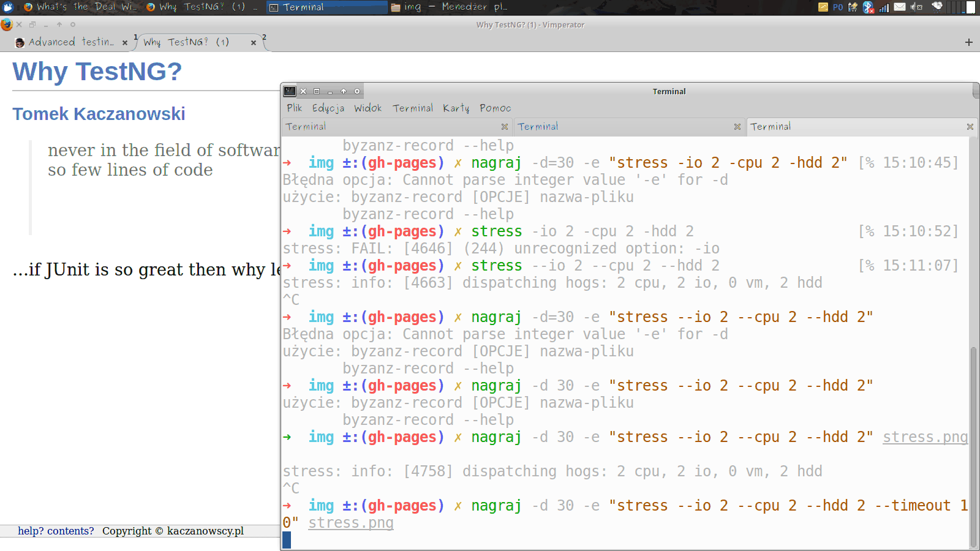Open the Xfce applications menu icon
The image size is (980, 551).
point(8,7)
